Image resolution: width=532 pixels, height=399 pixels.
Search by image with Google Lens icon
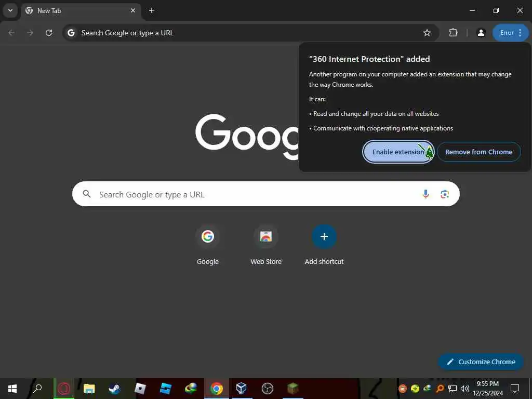point(445,194)
